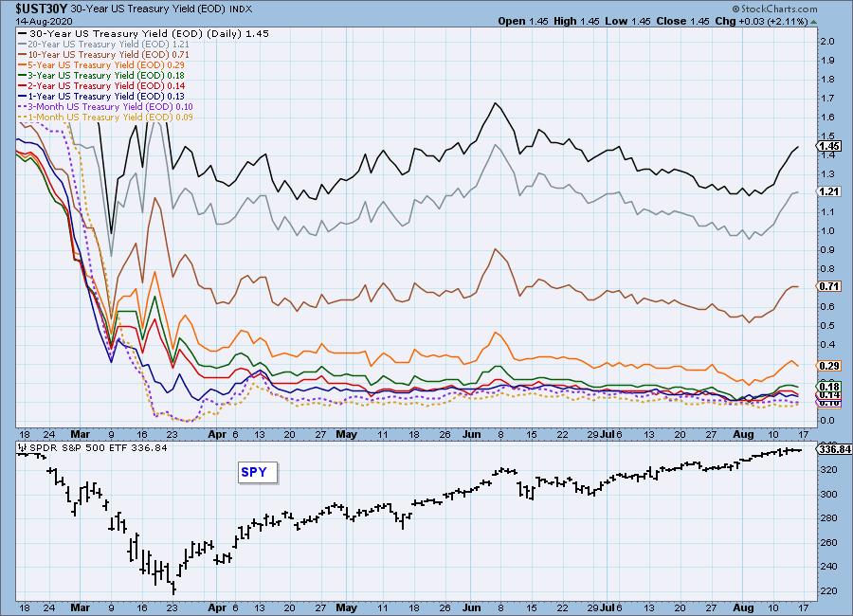Viewport: 853px width, 616px height.
Task: Click the Aug label on the SPY panel date axis
Action: 744,607
